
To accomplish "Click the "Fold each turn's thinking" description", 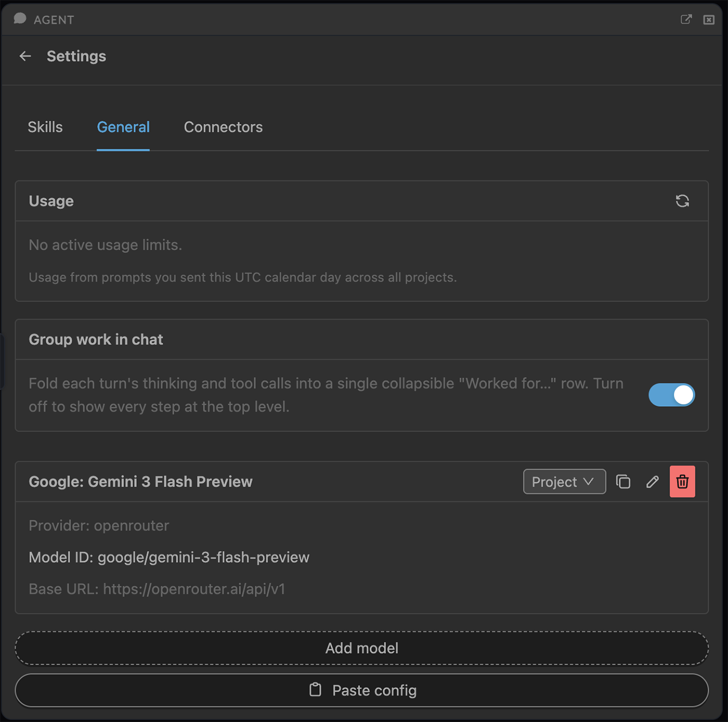I will (326, 395).
